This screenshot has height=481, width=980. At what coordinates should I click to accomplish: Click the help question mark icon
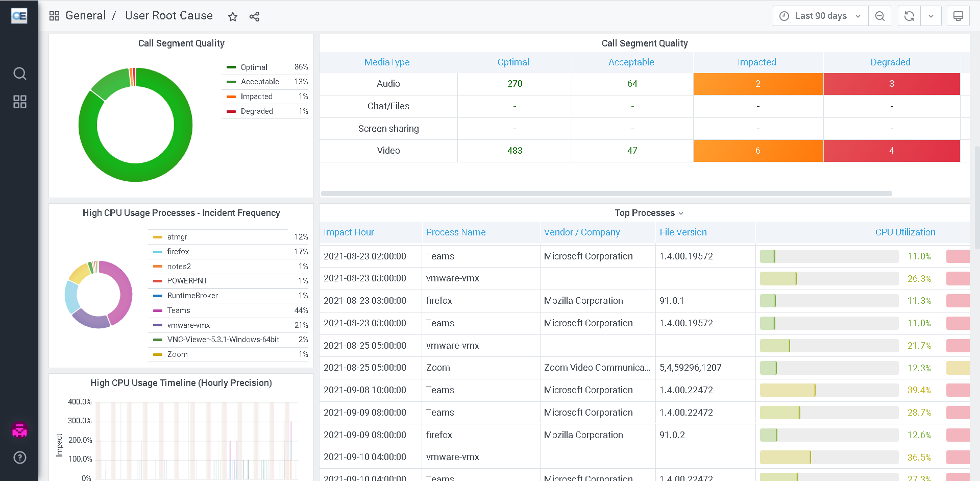pyautogui.click(x=19, y=458)
